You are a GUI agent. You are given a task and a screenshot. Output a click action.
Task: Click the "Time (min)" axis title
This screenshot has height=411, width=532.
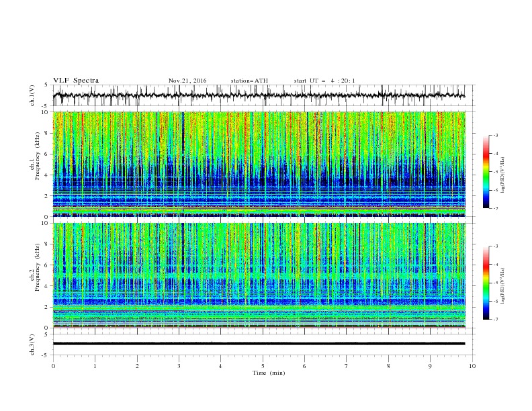coord(269,373)
